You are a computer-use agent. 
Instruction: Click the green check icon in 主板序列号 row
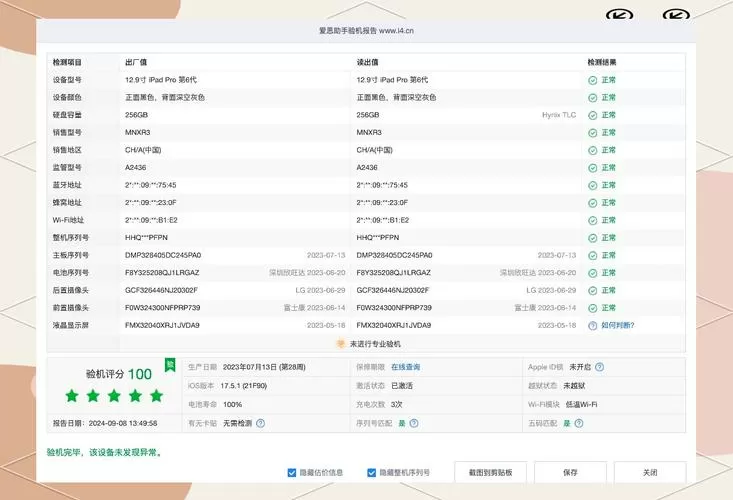pyautogui.click(x=592, y=256)
